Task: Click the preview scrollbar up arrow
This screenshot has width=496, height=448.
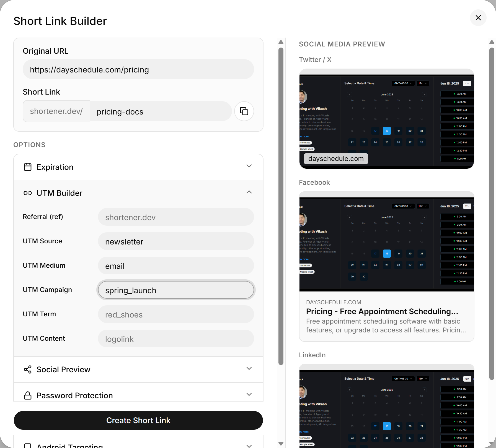Action: tap(492, 42)
